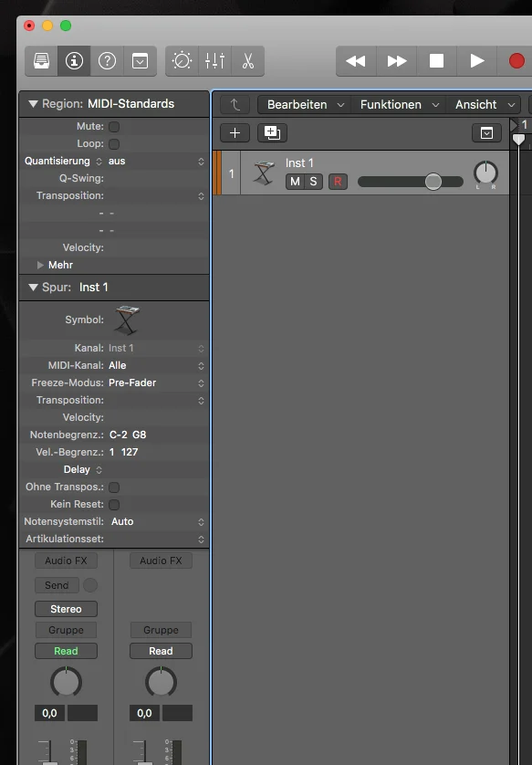Click the Inst 1 track name
Viewport: 532px width, 765px height.
(299, 163)
